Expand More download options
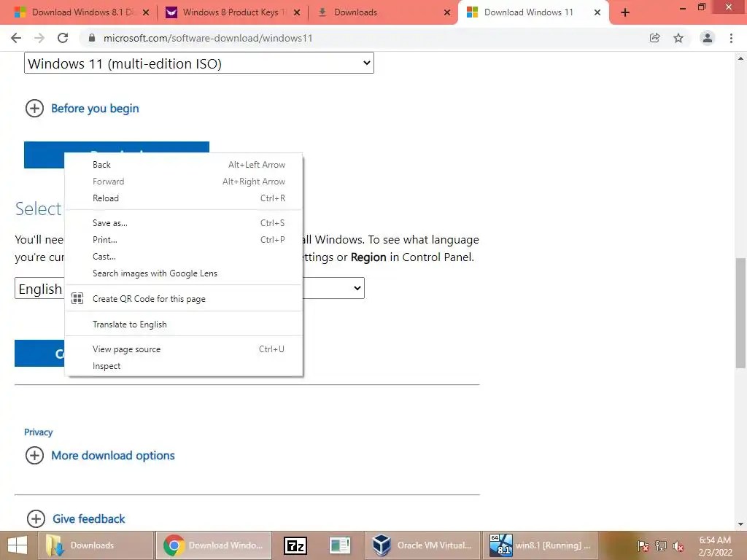Image resolution: width=747 pixels, height=560 pixels. coord(100,456)
